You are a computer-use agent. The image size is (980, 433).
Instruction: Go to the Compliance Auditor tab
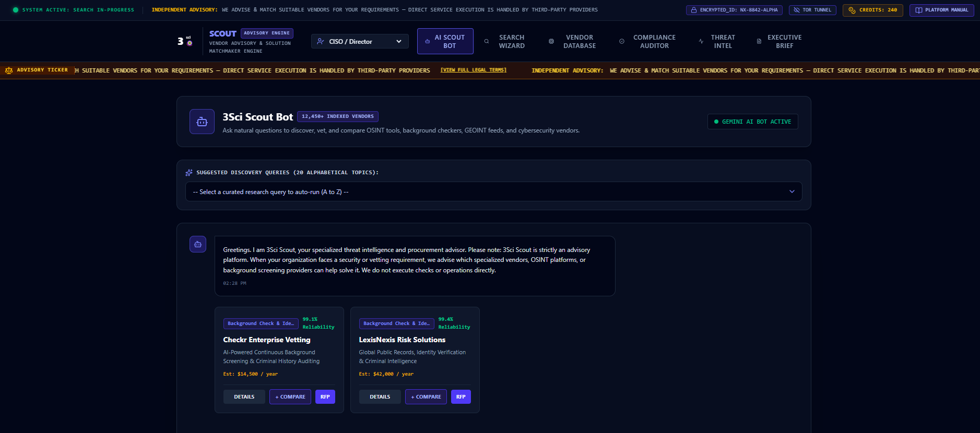(x=647, y=41)
